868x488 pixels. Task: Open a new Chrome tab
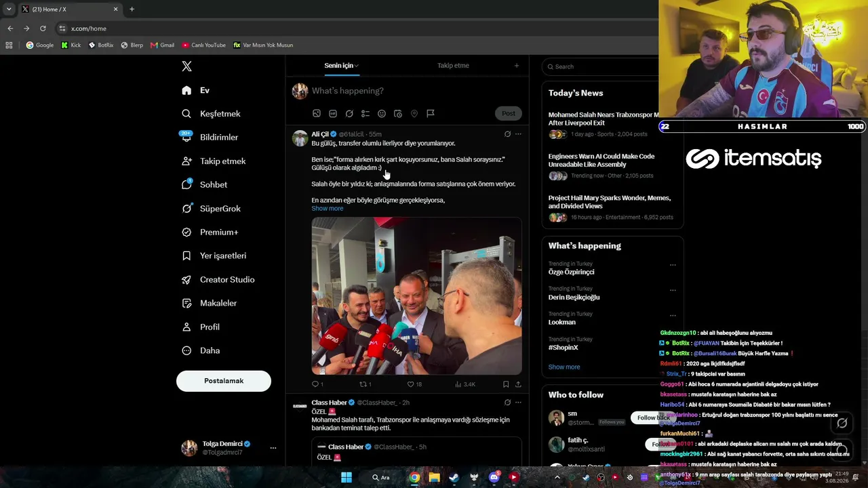point(132,9)
